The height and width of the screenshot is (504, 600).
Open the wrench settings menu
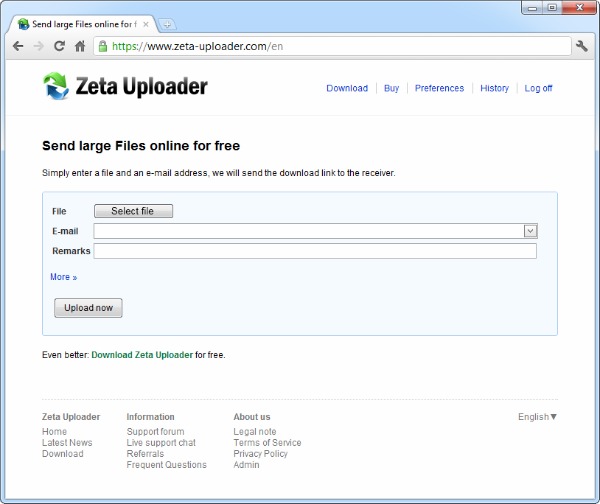click(582, 46)
